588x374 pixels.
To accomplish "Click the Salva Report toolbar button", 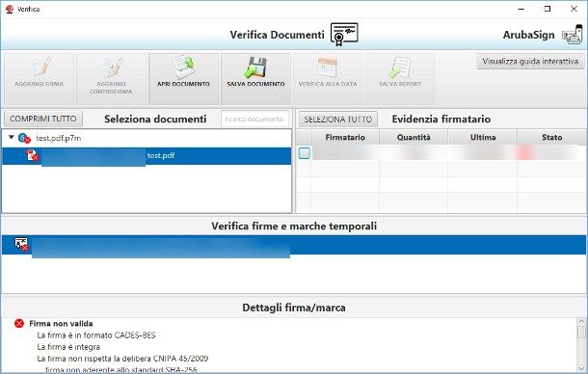I will click(400, 79).
